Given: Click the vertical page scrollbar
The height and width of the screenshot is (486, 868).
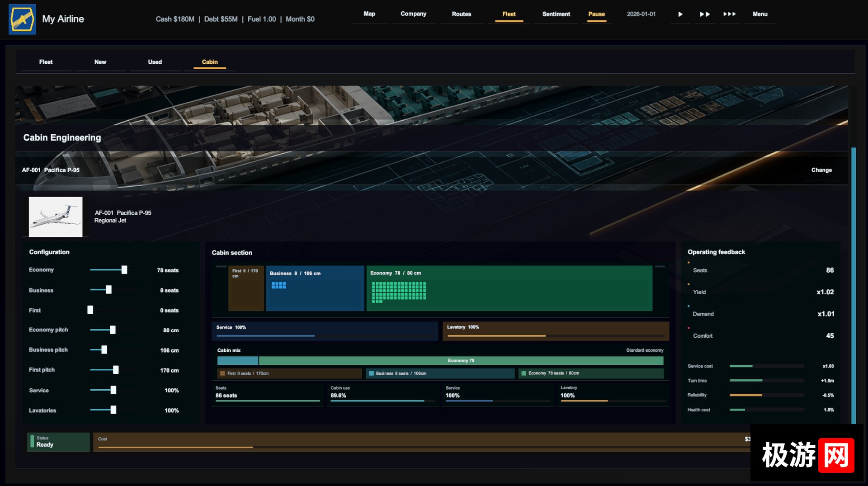Looking at the screenshot, I should (x=854, y=285).
